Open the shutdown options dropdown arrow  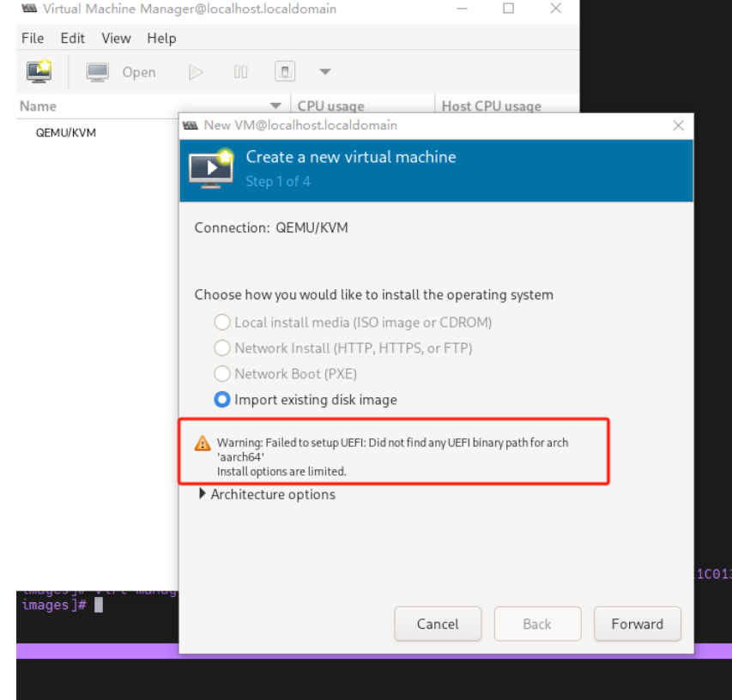(324, 72)
